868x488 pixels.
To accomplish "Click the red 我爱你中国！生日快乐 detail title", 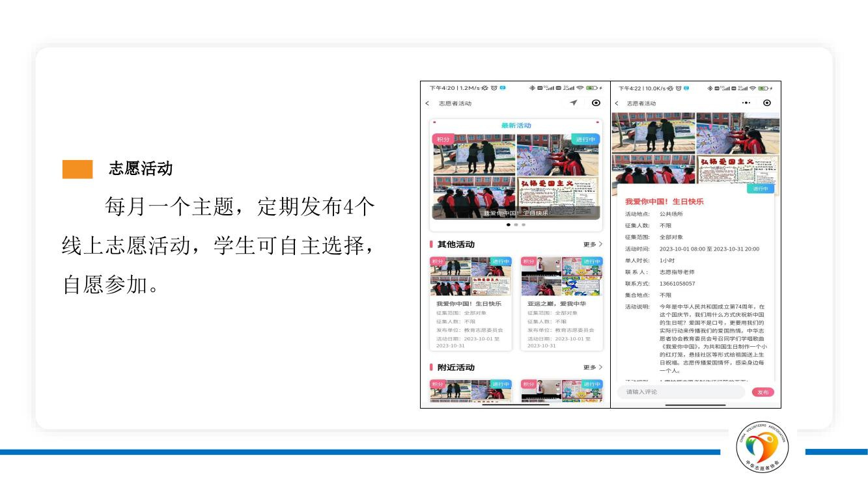I will click(664, 202).
